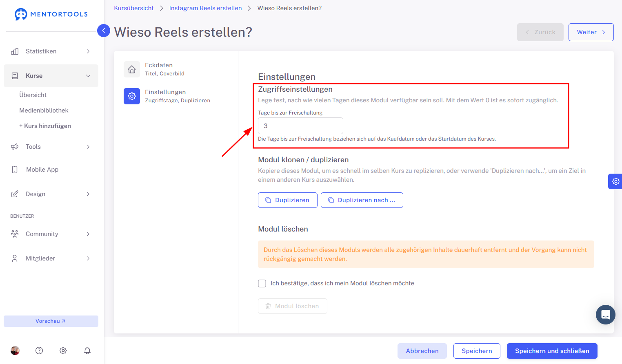Click the Weiter button
Image resolution: width=622 pixels, height=364 pixels.
pos(591,32)
